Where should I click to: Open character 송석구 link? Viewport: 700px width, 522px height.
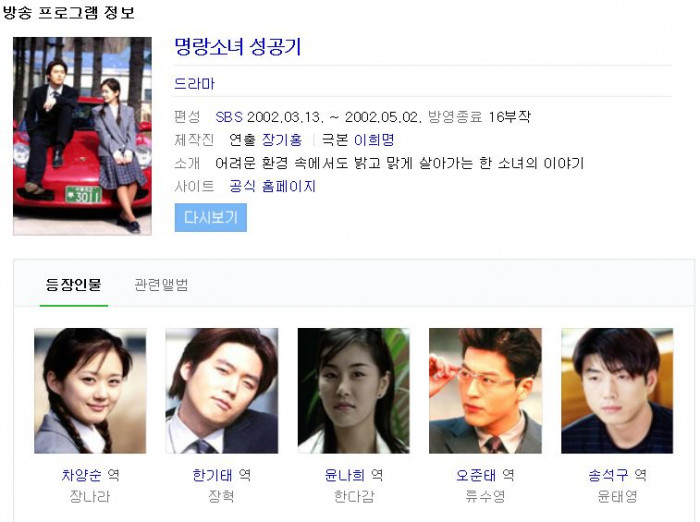608,475
